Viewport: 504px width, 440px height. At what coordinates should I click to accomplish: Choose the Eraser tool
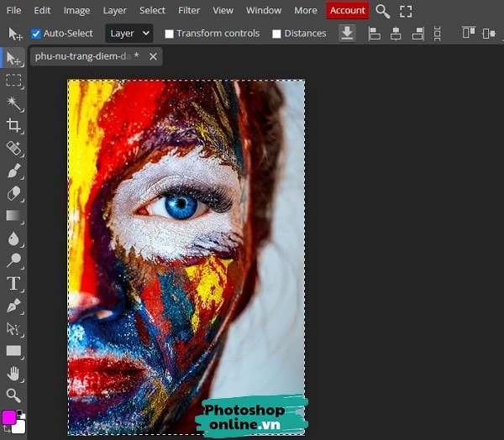[x=13, y=194]
